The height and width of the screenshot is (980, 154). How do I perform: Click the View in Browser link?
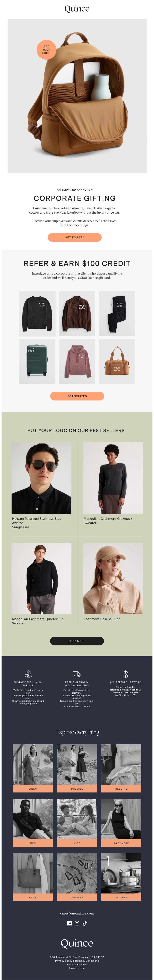click(77, 964)
